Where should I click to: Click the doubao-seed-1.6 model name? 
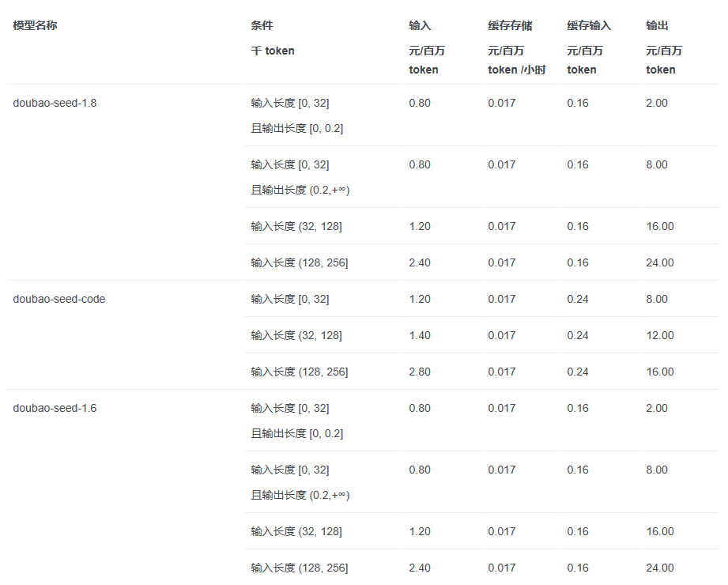click(x=55, y=408)
